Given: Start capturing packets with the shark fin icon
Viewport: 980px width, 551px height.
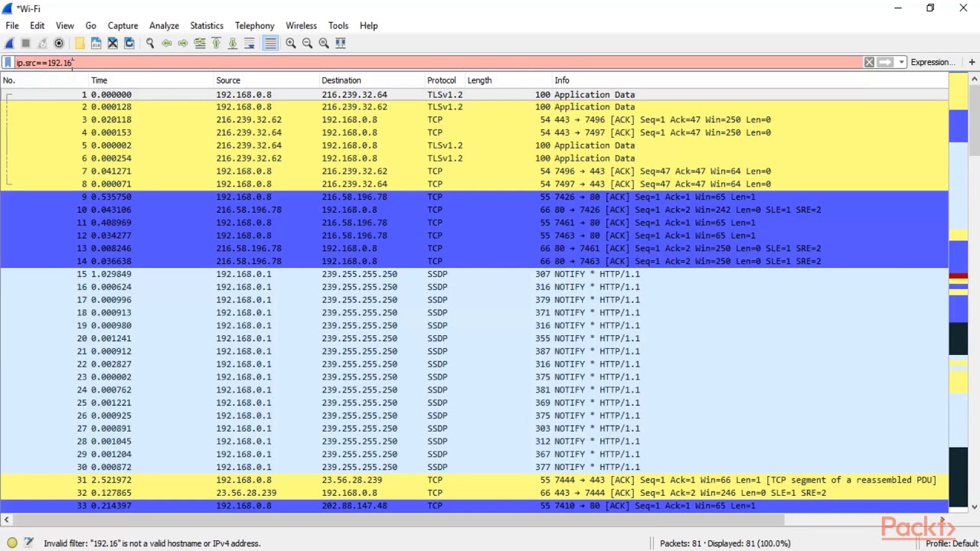Looking at the screenshot, I should tap(10, 44).
